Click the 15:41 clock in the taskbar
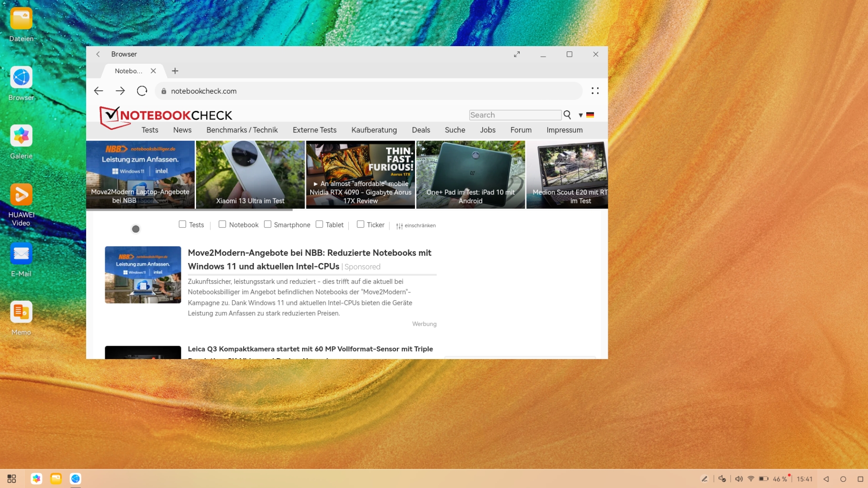The height and width of the screenshot is (488, 868). (x=805, y=479)
